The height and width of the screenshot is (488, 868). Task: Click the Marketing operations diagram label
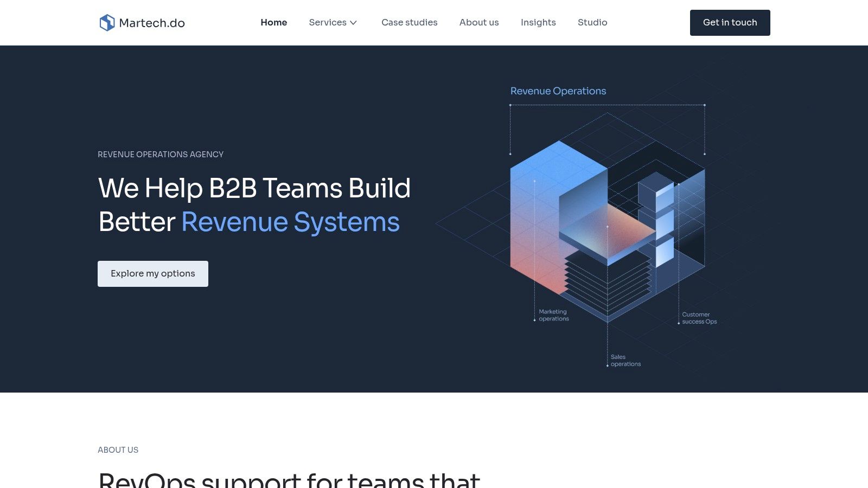tap(554, 315)
